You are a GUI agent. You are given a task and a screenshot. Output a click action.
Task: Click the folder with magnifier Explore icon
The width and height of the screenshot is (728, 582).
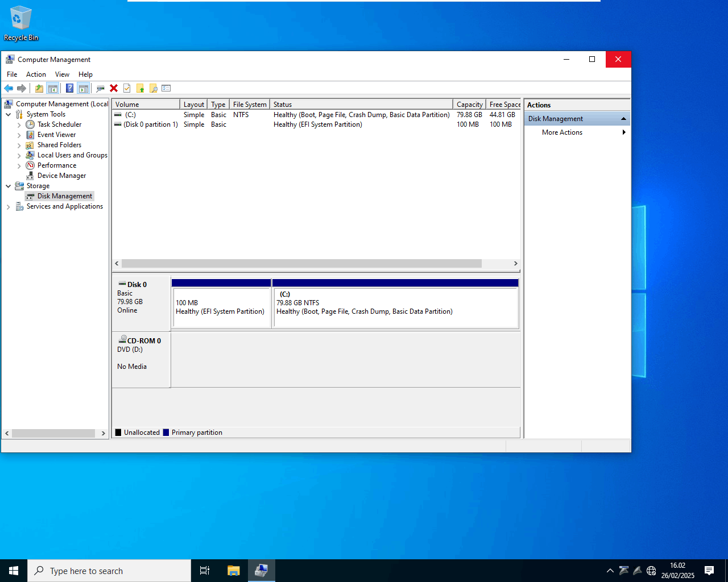(x=153, y=88)
